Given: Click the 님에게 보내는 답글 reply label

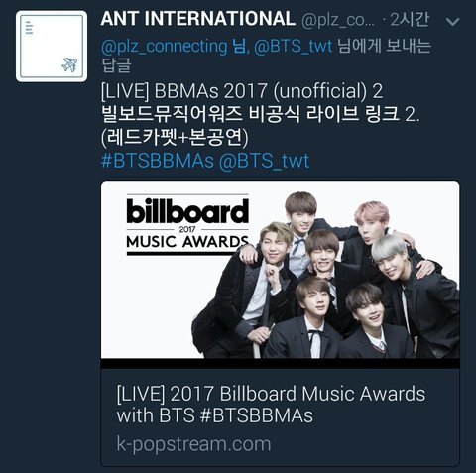Looking at the screenshot, I should 267,56.
